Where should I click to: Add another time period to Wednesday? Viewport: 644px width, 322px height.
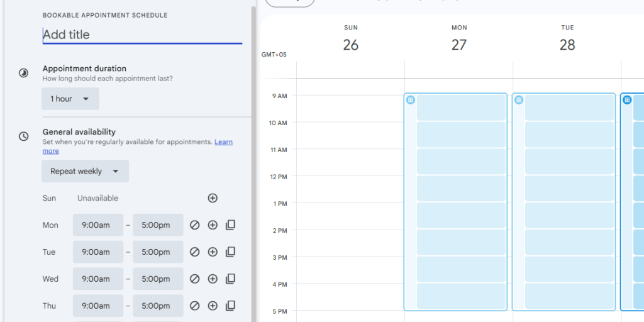[213, 279]
